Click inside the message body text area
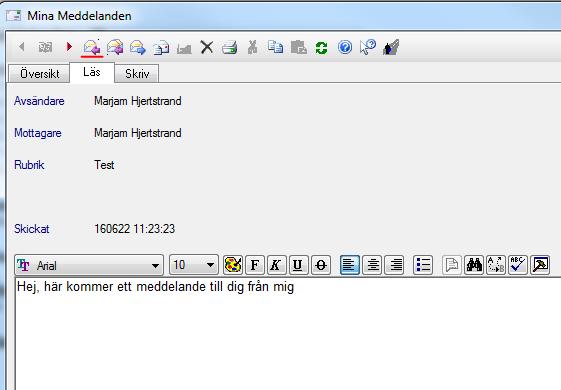This screenshot has height=390, width=561. [288, 334]
